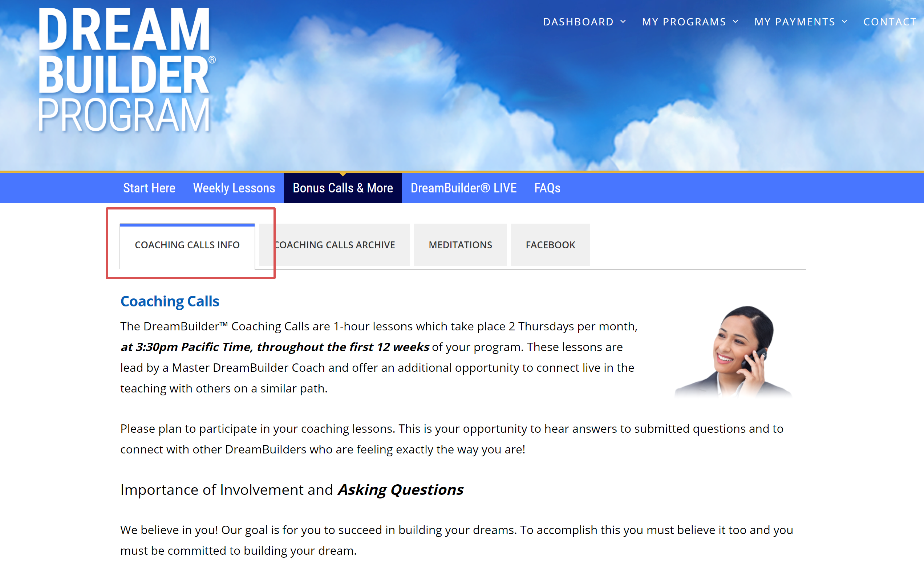Switch to the Meditations tab

pos(460,245)
